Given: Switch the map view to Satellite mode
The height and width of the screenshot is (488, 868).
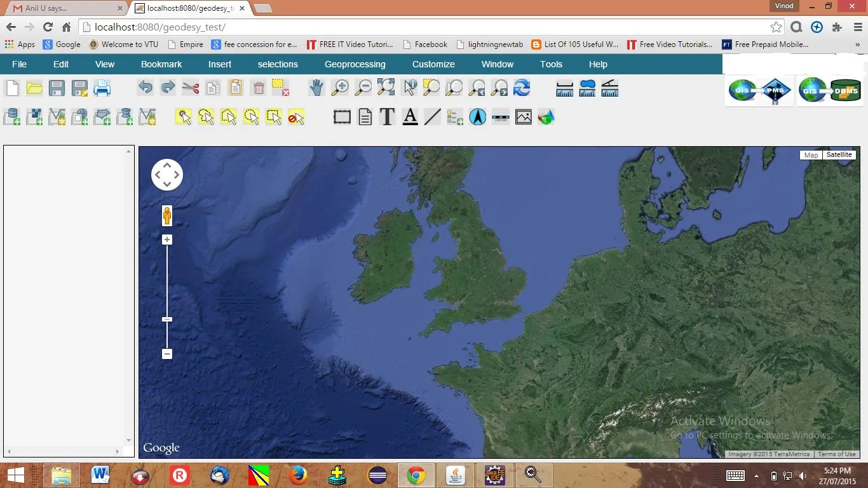Looking at the screenshot, I should 839,155.
